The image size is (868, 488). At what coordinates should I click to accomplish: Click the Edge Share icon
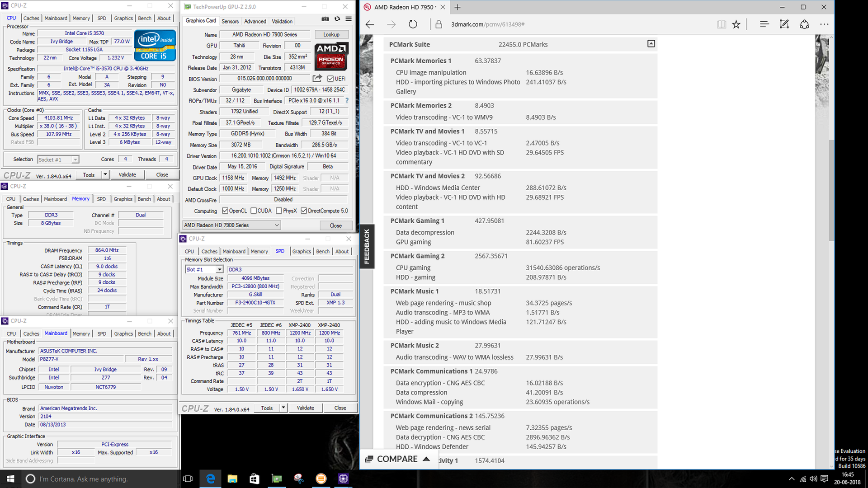(804, 24)
